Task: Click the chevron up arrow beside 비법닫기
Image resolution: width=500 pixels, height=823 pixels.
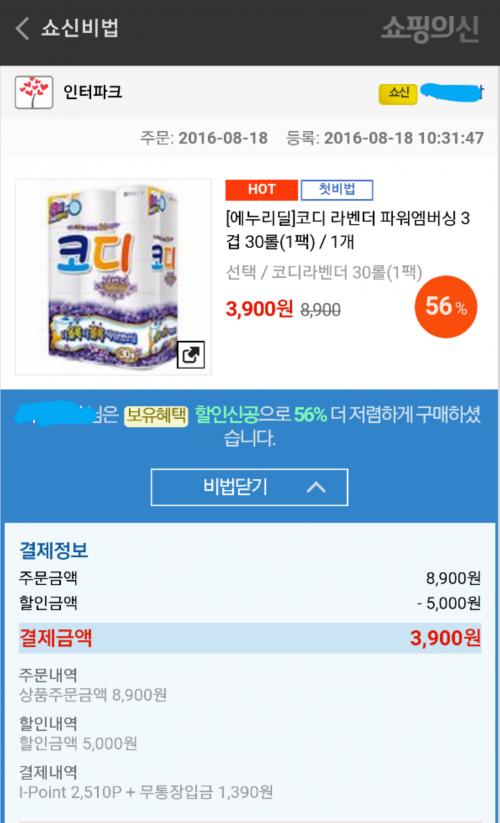Action: [x=316, y=488]
